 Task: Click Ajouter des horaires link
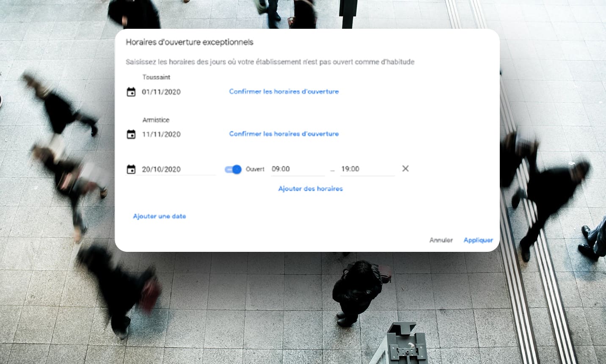tap(311, 189)
